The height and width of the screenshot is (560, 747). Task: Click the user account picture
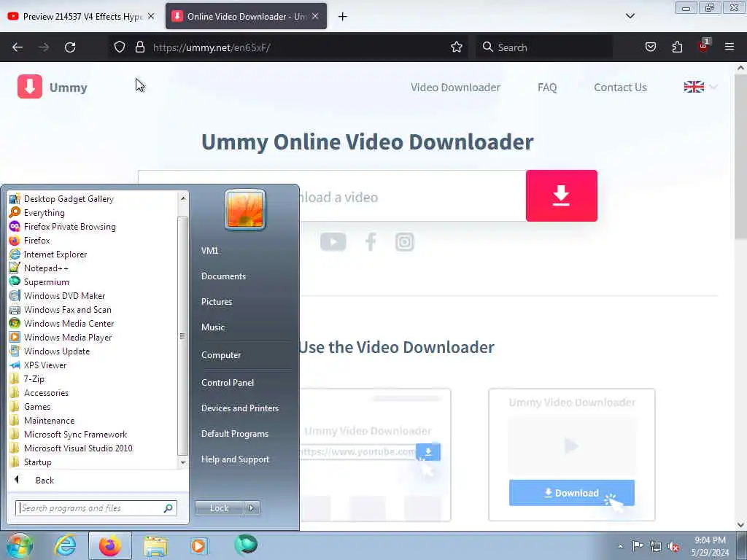[x=245, y=209]
